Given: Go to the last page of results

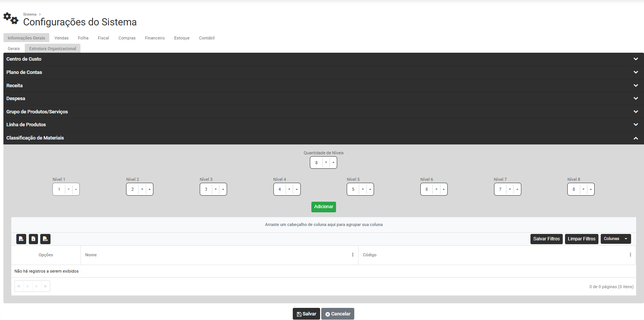Looking at the screenshot, I should point(45,286).
